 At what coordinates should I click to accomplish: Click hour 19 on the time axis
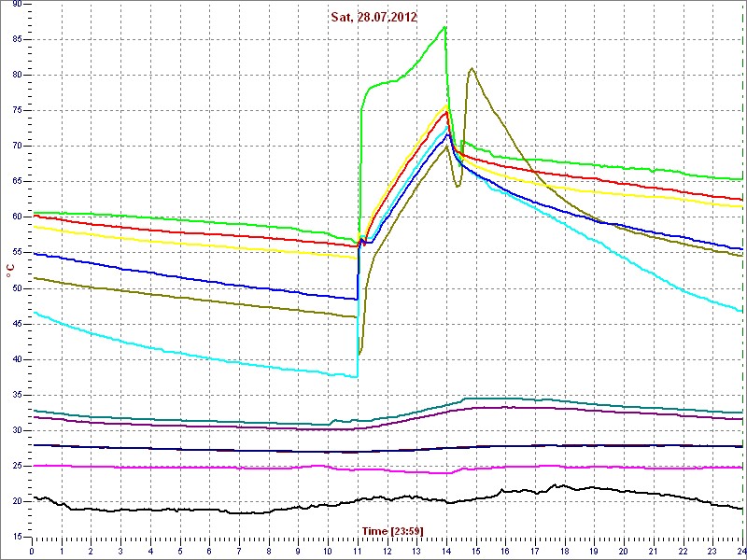point(594,550)
